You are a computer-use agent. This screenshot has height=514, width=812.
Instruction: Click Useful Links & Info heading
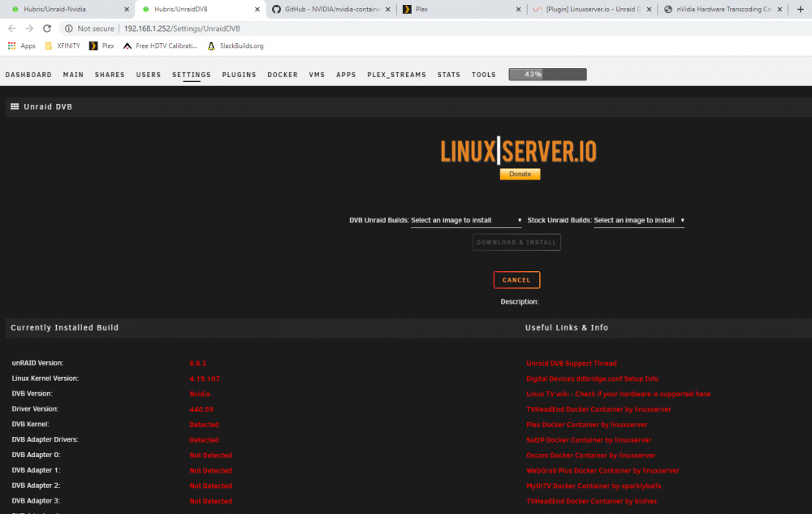(567, 328)
